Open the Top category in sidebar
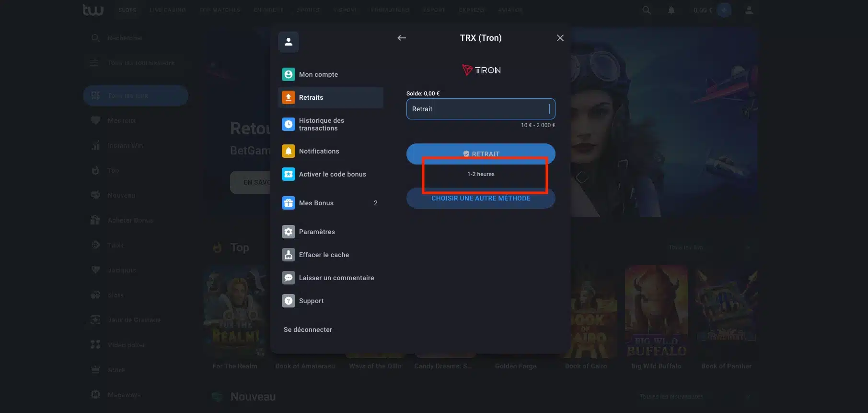 pos(136,170)
